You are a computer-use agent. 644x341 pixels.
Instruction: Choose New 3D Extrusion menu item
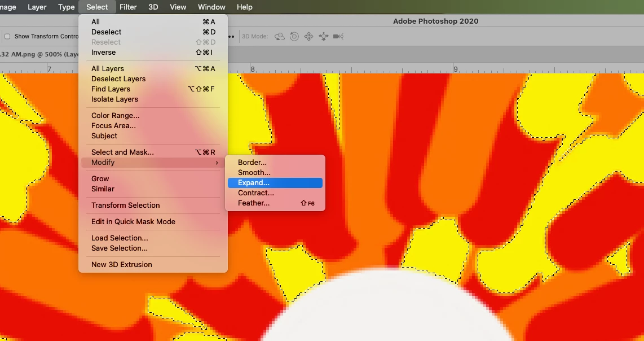[153, 264]
